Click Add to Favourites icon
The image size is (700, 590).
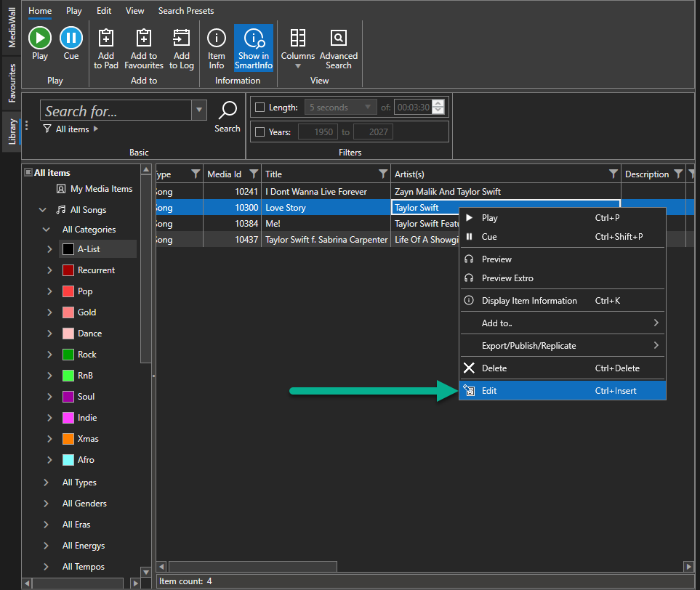pyautogui.click(x=144, y=38)
